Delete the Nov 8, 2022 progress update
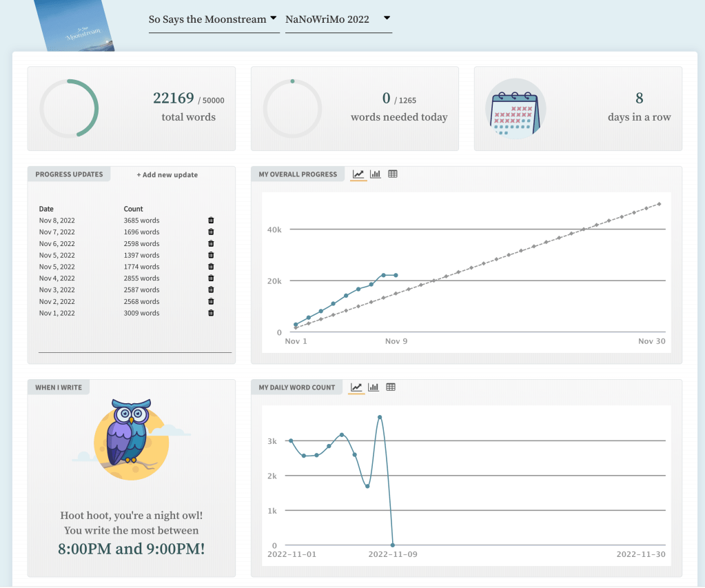Screen dimensions: 705x588 point(211,221)
